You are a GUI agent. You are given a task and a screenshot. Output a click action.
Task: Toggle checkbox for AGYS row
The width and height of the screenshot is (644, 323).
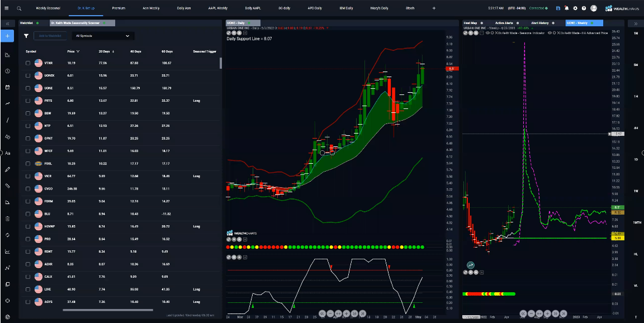point(28,302)
